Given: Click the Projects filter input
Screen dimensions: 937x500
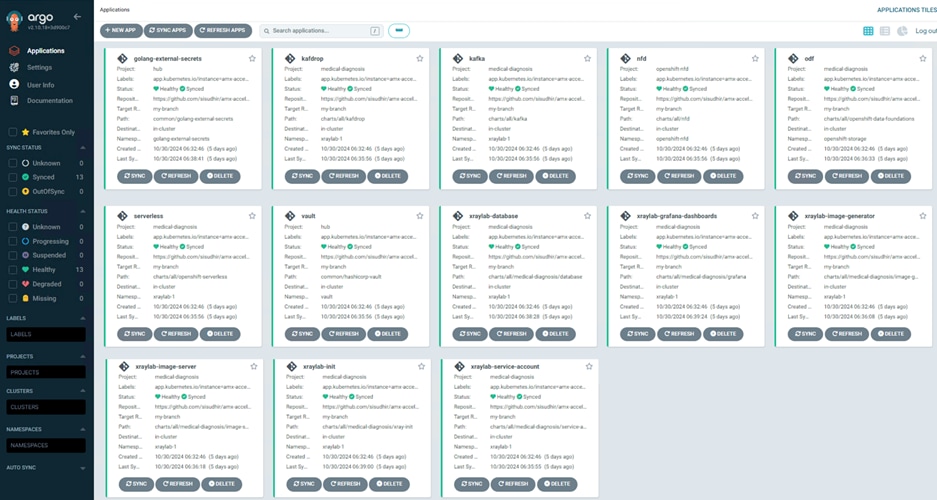Looking at the screenshot, I should point(46,372).
